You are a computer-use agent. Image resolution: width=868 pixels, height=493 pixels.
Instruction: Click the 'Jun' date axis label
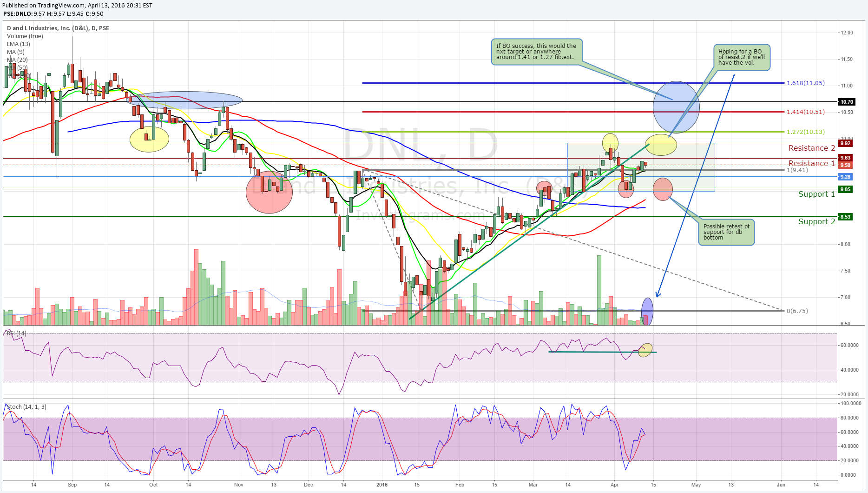[781, 485]
